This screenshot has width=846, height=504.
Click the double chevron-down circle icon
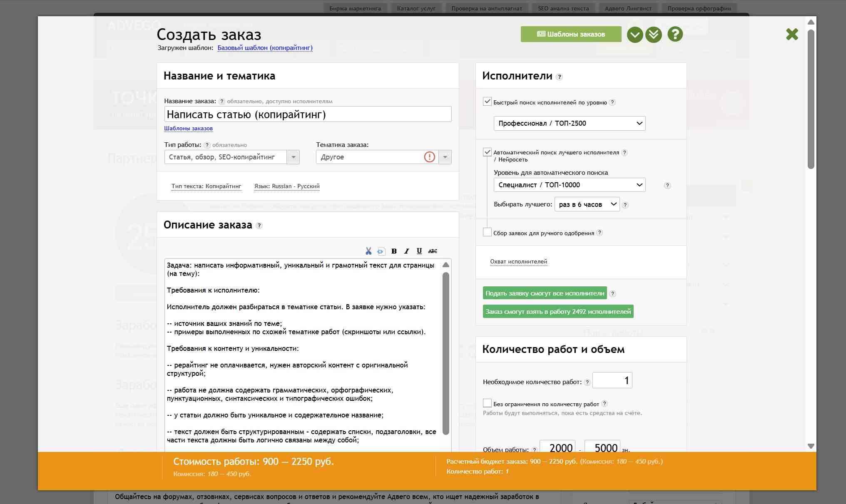tap(654, 34)
